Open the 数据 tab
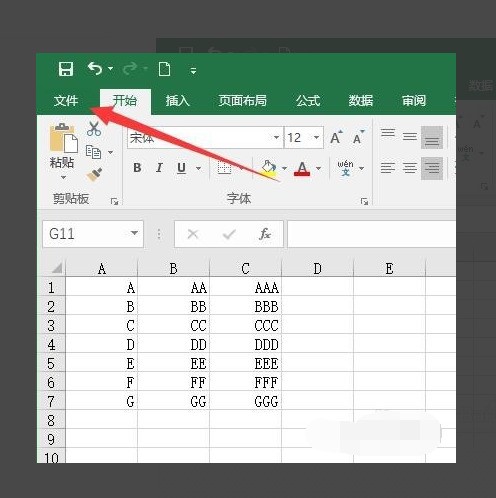The width and height of the screenshot is (496, 498). click(361, 100)
